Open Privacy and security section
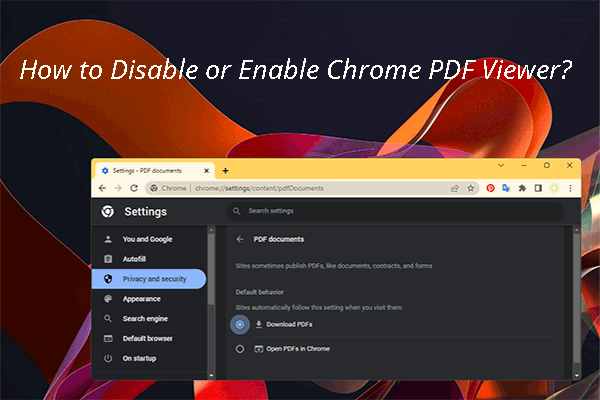Viewport: 600px width, 400px height. pos(149,279)
